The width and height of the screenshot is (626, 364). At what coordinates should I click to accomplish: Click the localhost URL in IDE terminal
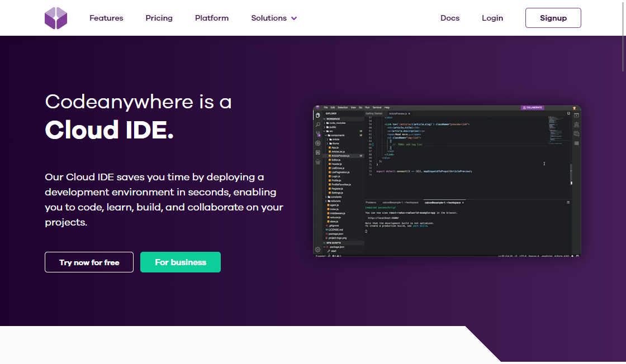tap(383, 218)
